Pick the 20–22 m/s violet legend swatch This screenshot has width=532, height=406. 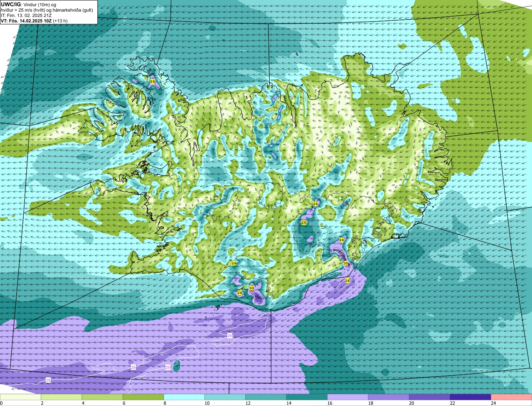click(x=430, y=397)
